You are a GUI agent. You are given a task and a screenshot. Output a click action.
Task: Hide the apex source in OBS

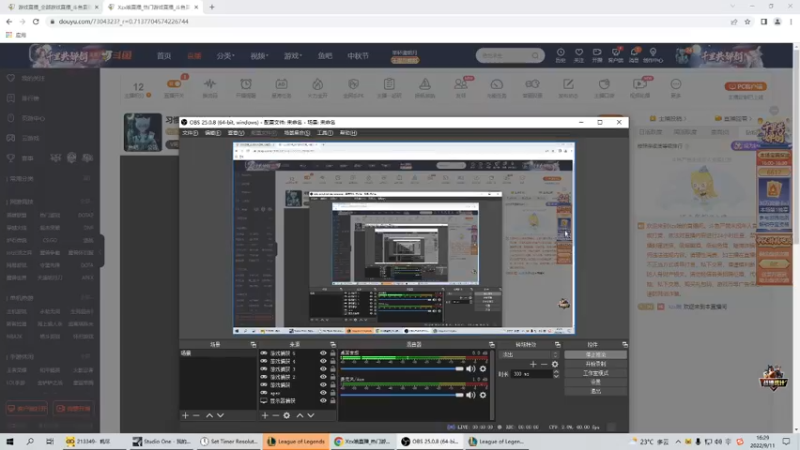[323, 393]
